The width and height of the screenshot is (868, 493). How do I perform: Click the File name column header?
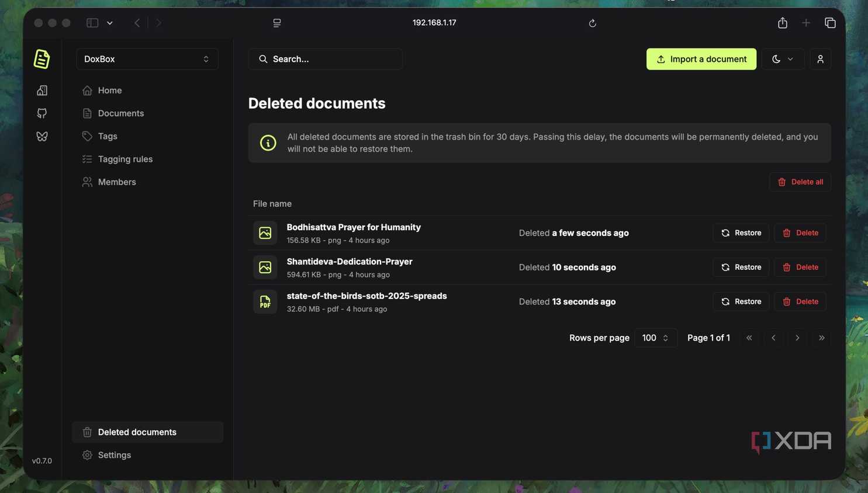tap(272, 204)
